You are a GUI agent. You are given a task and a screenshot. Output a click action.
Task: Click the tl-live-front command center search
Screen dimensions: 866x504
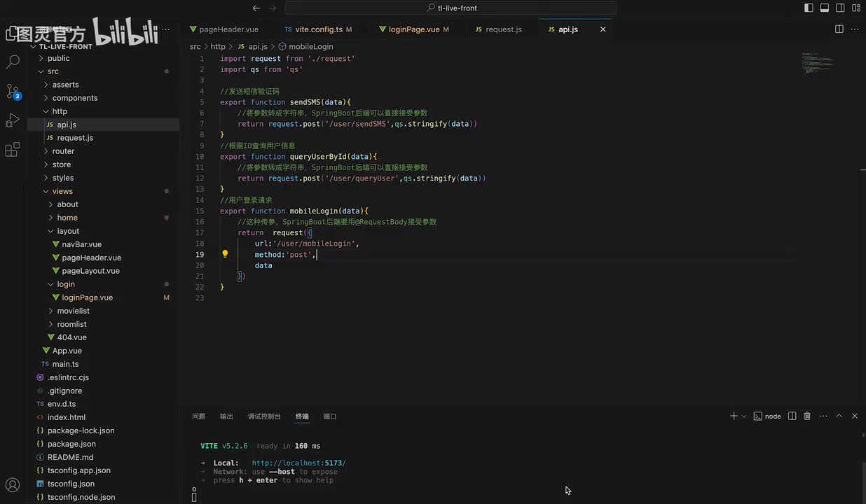pyautogui.click(x=451, y=8)
